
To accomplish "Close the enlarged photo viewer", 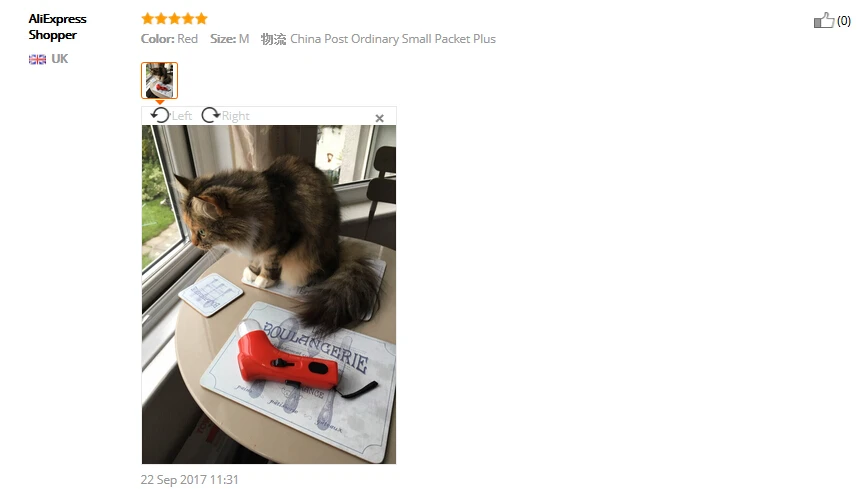I will pyautogui.click(x=379, y=118).
